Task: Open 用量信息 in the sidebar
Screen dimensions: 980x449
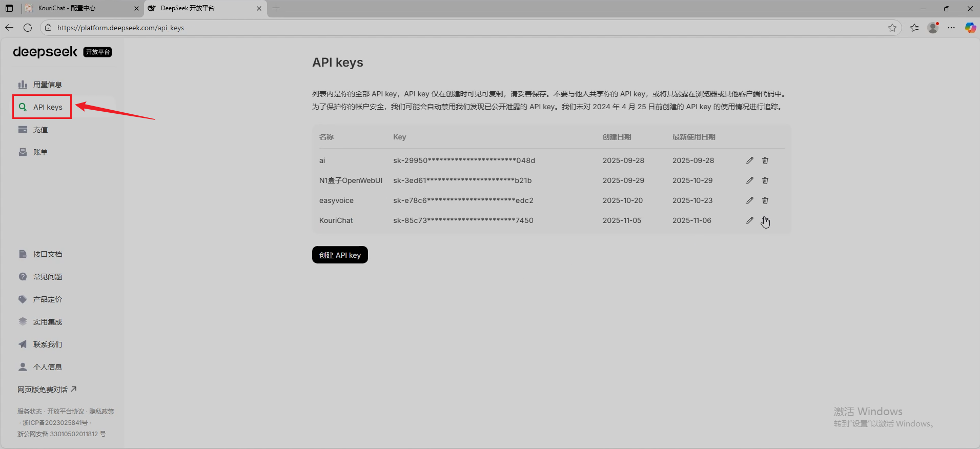Action: click(47, 85)
